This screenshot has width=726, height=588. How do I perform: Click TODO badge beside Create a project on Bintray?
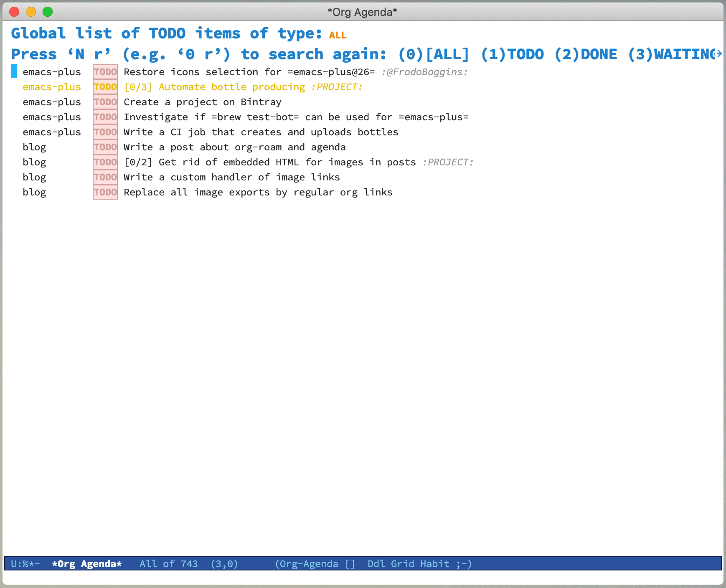coord(105,102)
